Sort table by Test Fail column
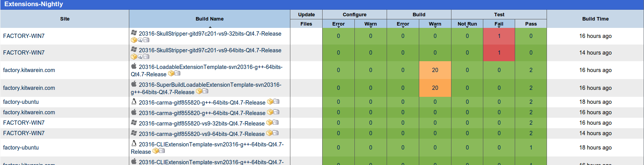Image resolution: width=644 pixels, height=165 pixels. 499,24
